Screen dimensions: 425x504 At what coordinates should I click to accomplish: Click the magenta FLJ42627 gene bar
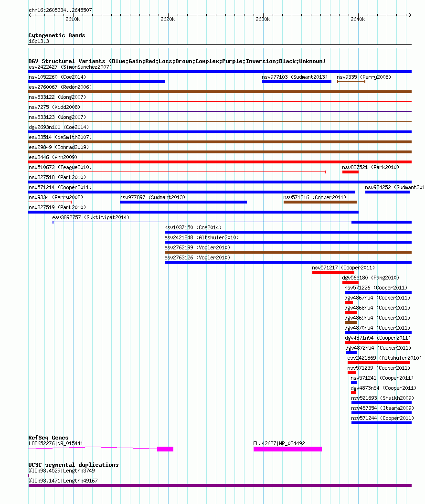point(287,449)
